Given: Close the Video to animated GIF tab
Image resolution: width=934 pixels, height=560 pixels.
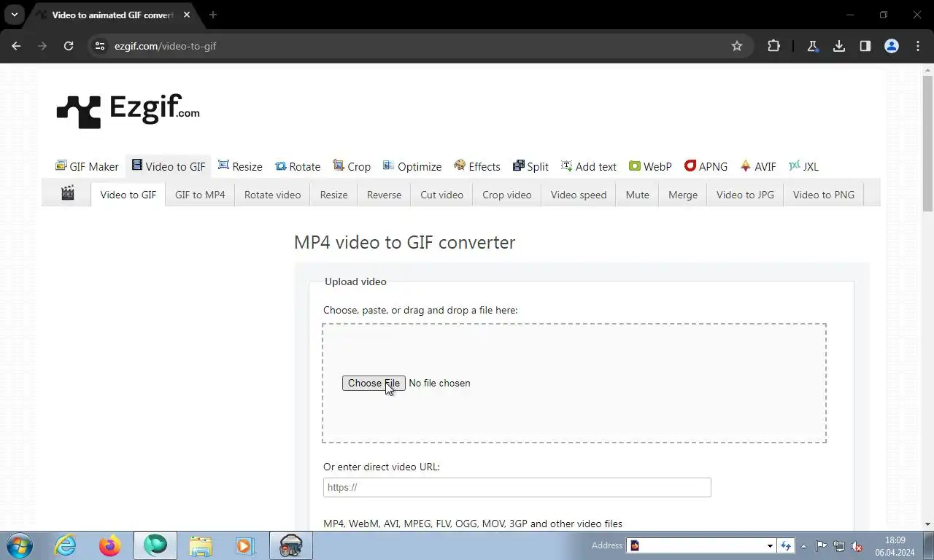Looking at the screenshot, I should point(187,15).
